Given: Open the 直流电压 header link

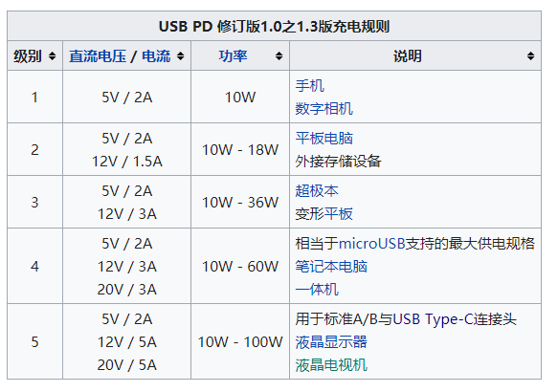Looking at the screenshot, I should click(x=98, y=56).
